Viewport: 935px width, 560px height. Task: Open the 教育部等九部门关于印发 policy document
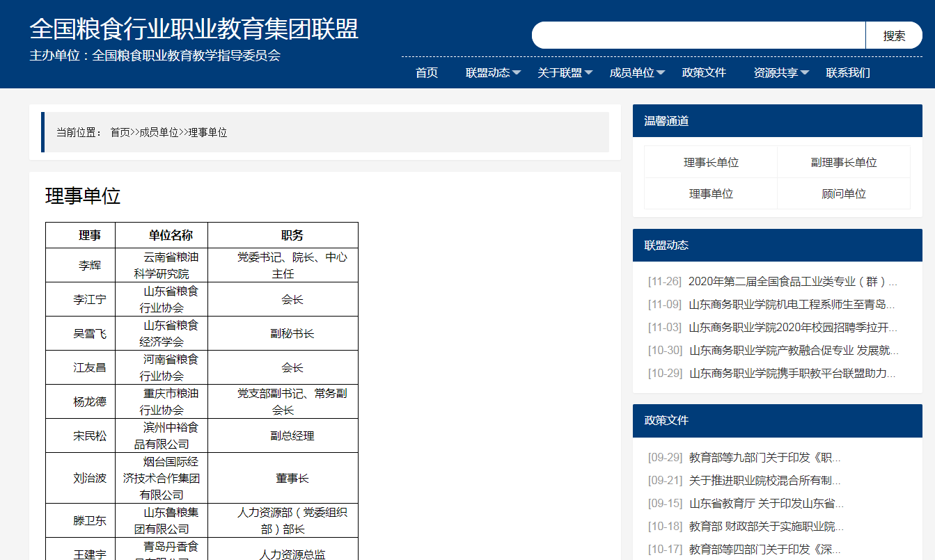[764, 458]
